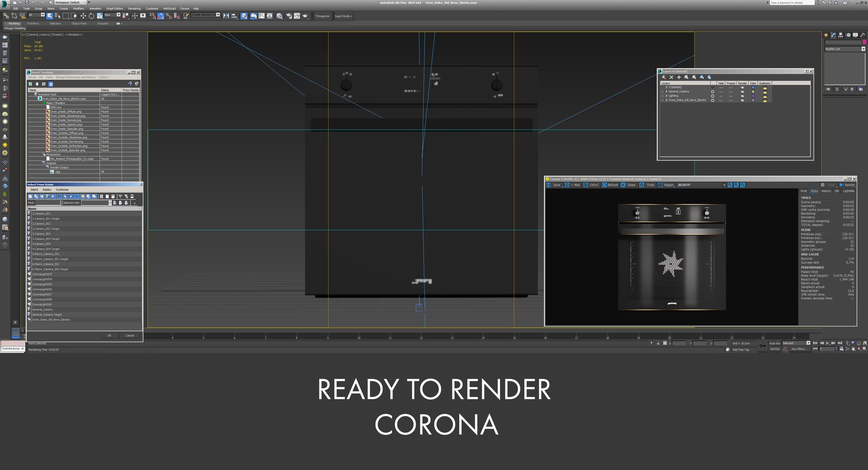Open the Modifier List dropdown
868x470 pixels.
pyautogui.click(x=844, y=49)
